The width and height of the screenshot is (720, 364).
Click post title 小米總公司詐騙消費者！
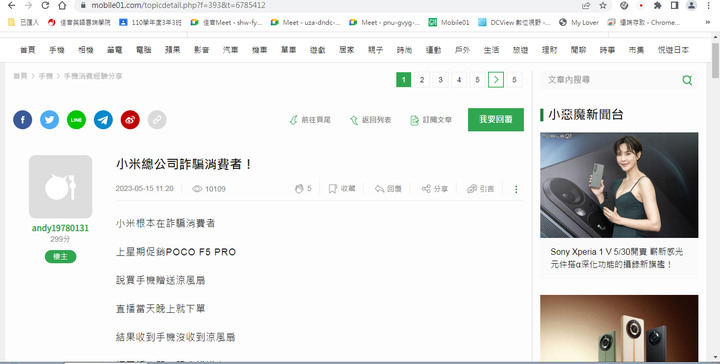(184, 164)
